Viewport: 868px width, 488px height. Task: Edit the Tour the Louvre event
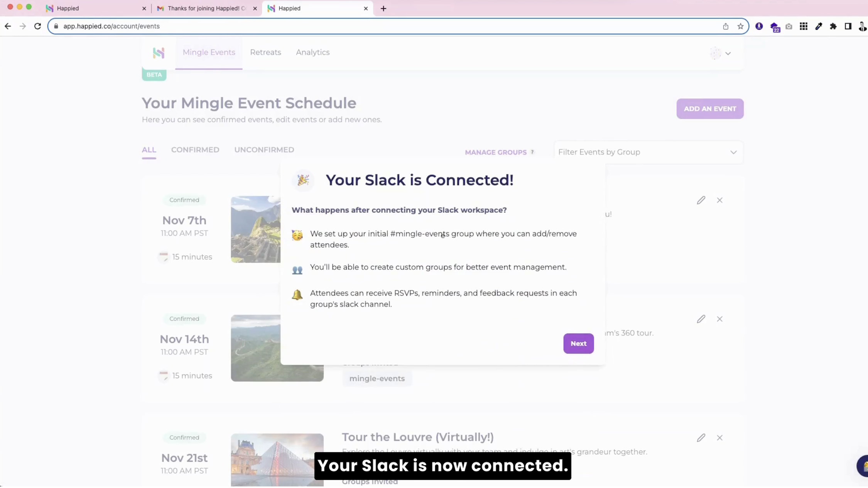[701, 437]
